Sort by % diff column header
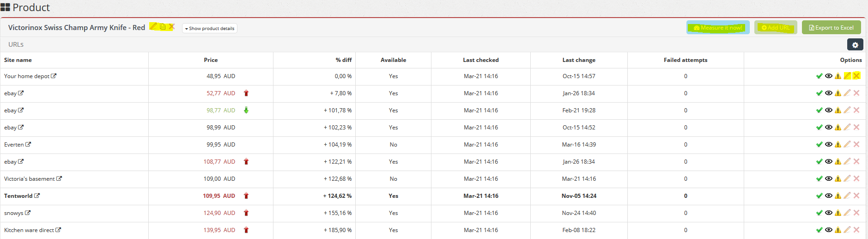The height and width of the screenshot is (239, 868). [x=344, y=60]
